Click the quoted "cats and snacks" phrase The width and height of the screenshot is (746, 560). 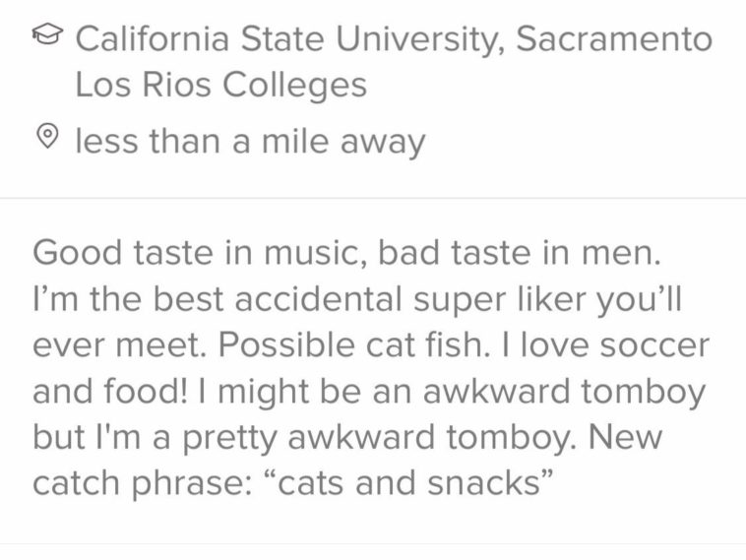click(x=413, y=483)
